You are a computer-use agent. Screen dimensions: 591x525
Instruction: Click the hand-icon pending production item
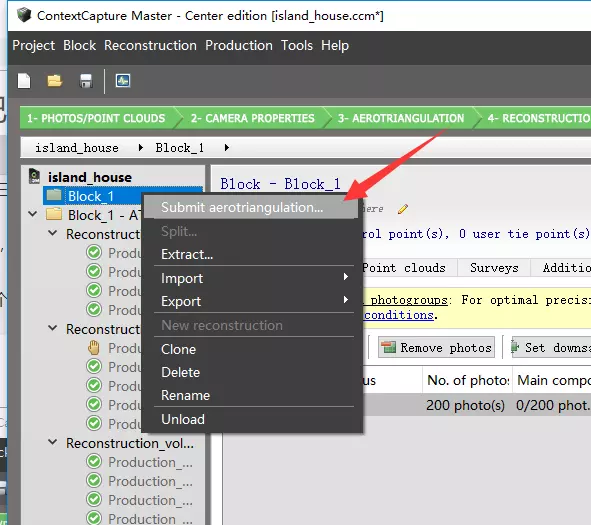(94, 347)
